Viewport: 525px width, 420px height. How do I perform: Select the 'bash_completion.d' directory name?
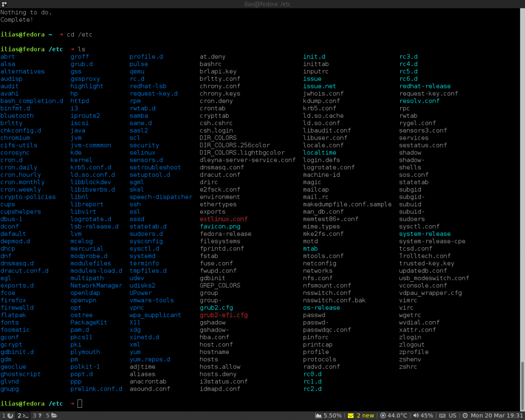tap(32, 101)
